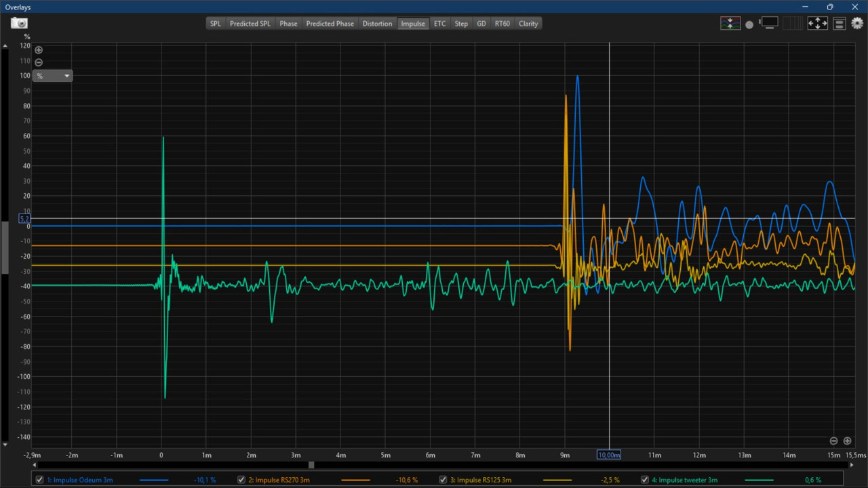Click the 0,6 % tweeter value
This screenshot has height=488, width=868.
point(813,480)
